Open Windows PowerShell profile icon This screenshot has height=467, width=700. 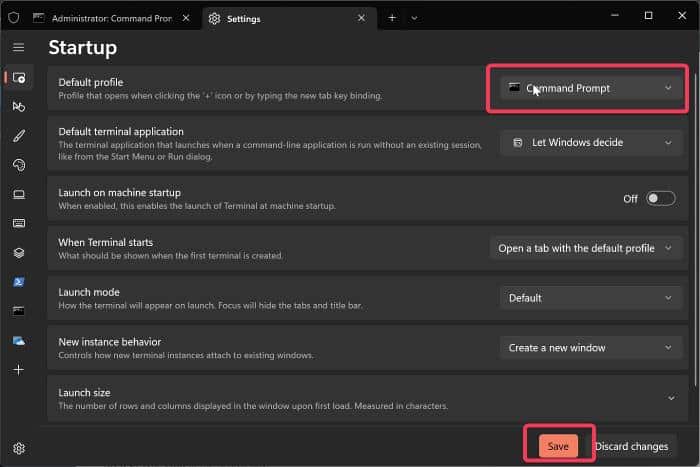[x=19, y=282]
